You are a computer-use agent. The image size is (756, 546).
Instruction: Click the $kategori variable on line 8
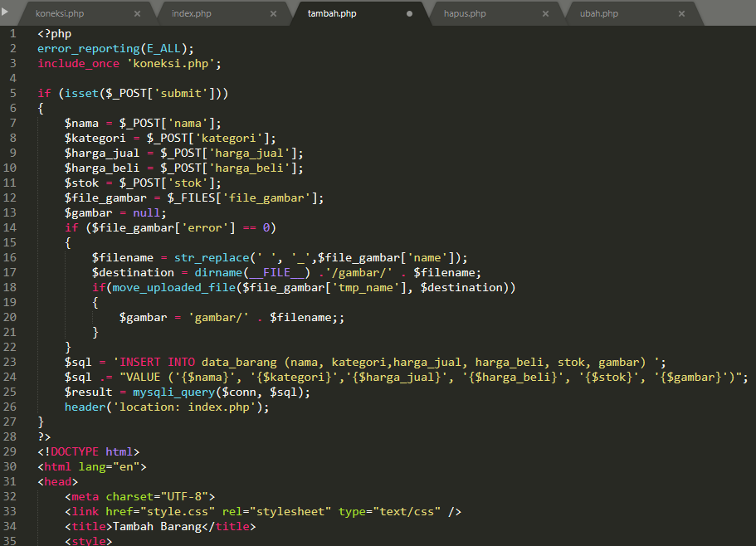point(95,139)
